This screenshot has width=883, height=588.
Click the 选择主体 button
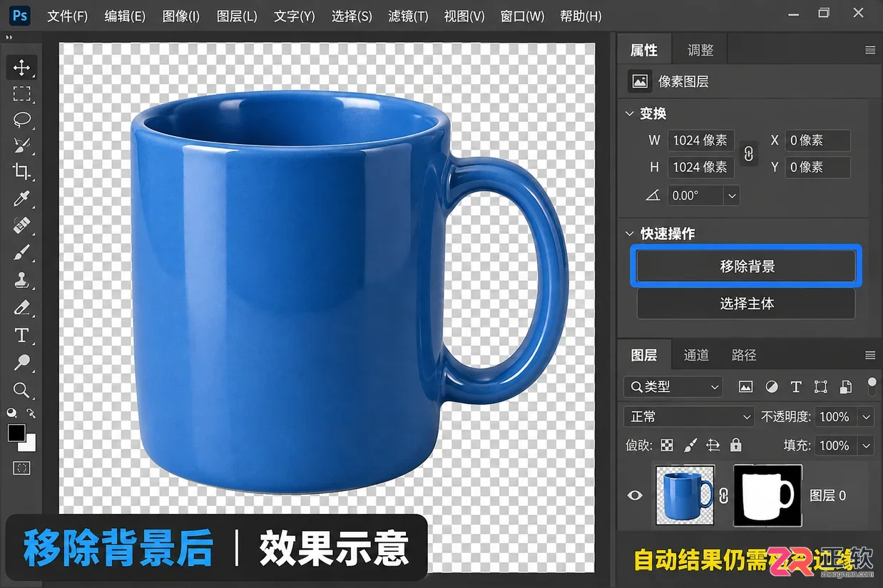[x=746, y=304]
